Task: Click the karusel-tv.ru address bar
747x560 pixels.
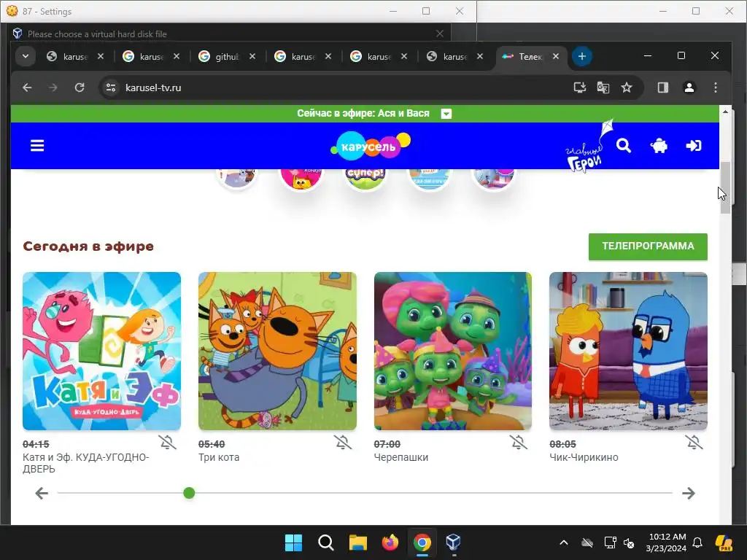Action: (333, 87)
